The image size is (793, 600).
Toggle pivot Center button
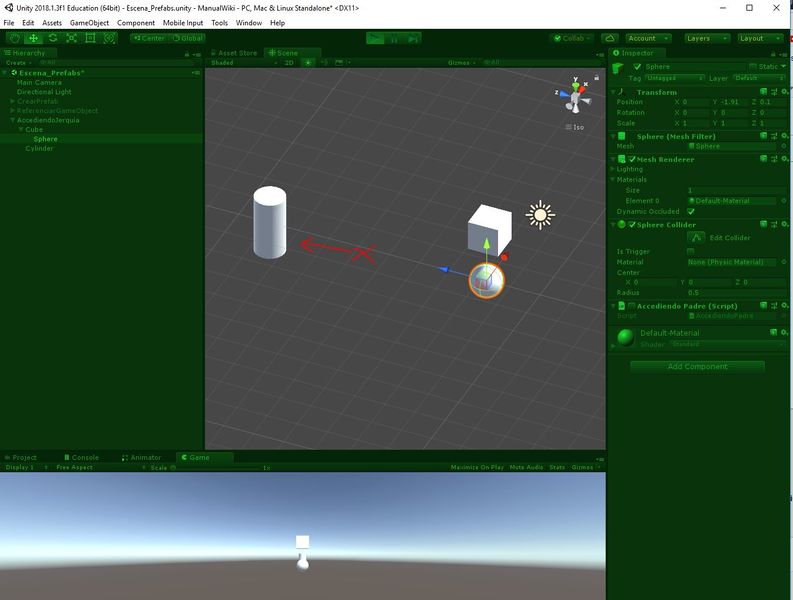(x=149, y=38)
